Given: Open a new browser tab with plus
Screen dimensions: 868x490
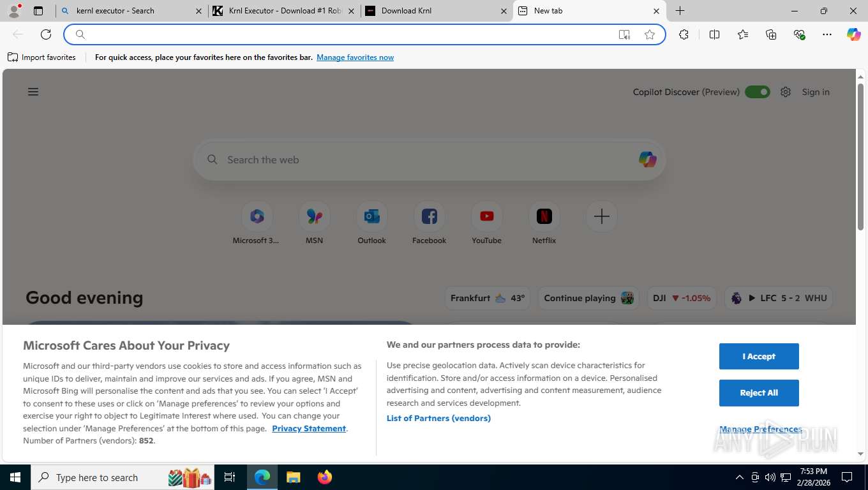Looking at the screenshot, I should [680, 11].
